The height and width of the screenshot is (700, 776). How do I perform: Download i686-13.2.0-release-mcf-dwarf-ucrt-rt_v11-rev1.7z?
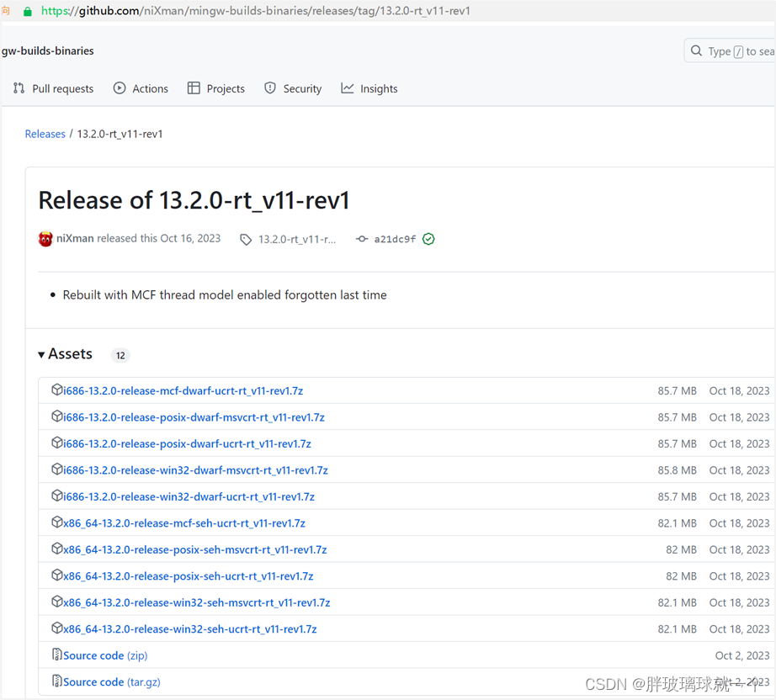point(183,391)
